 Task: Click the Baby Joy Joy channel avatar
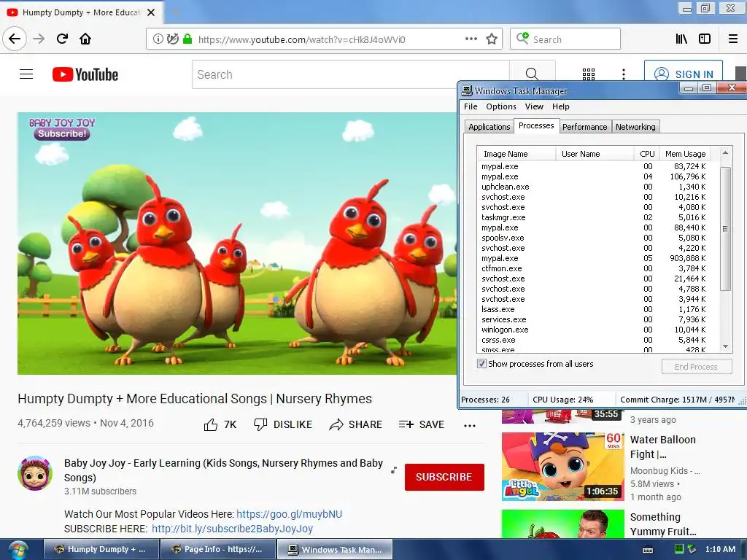pyautogui.click(x=35, y=473)
